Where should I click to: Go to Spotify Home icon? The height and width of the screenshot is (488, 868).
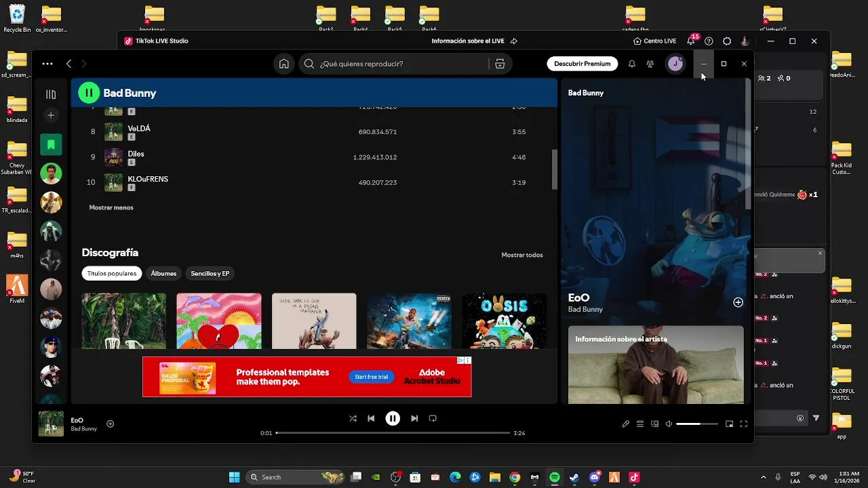pos(284,64)
